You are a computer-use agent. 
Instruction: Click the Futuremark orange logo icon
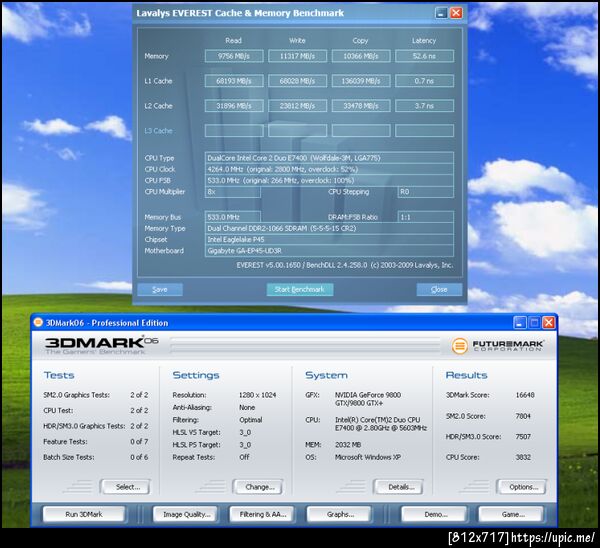coord(460,346)
